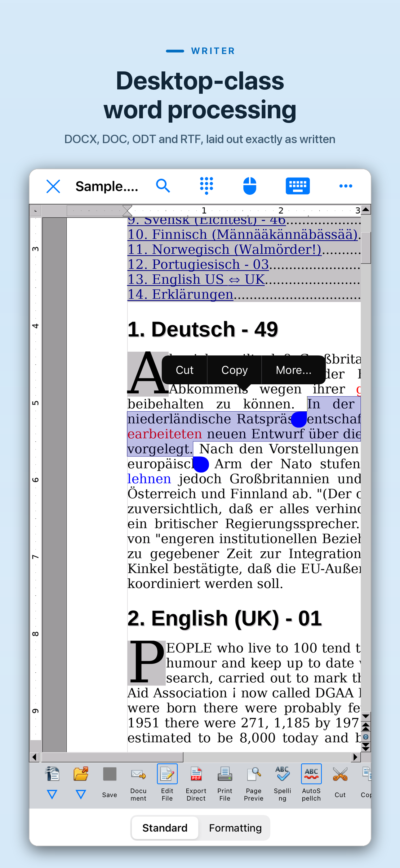Tap the Sample document title
Image resolution: width=400 pixels, height=868 pixels.
click(x=107, y=186)
